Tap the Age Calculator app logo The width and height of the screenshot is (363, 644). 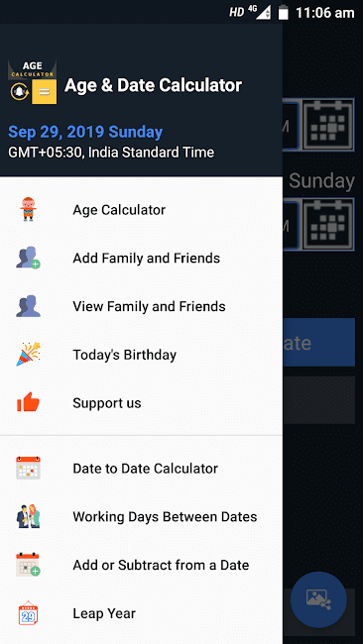[32, 82]
